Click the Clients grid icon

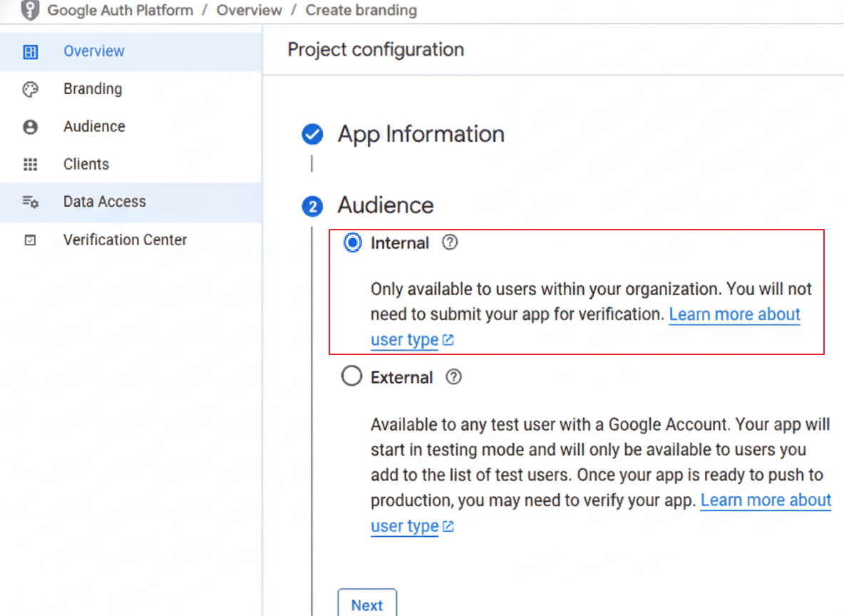point(30,165)
